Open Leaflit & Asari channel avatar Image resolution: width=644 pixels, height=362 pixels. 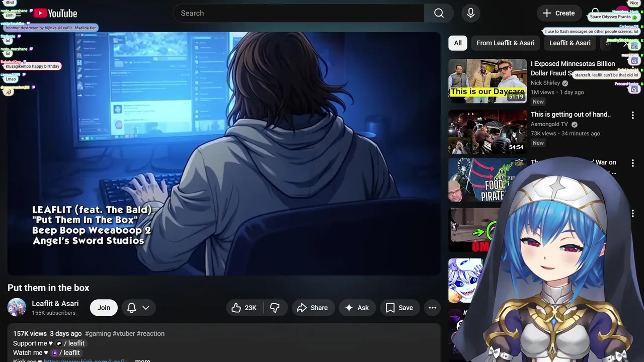pos(17,307)
